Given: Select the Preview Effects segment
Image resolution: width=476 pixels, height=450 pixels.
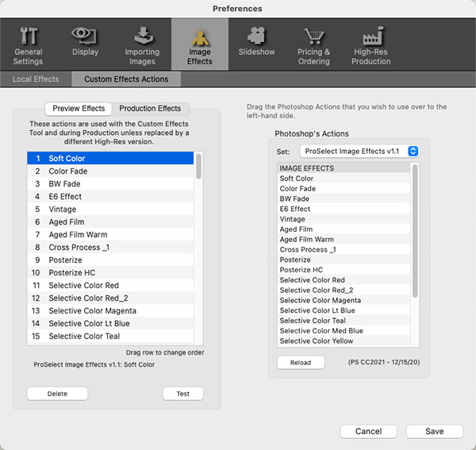Looking at the screenshot, I should point(79,109).
